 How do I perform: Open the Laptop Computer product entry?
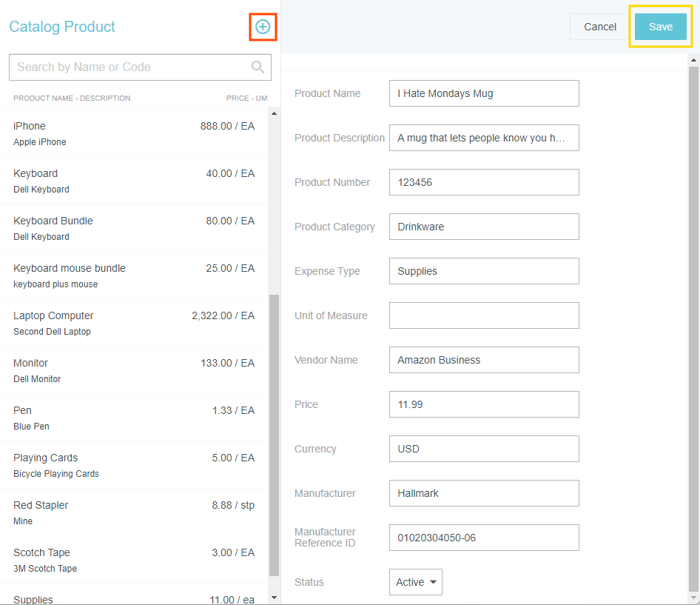(133, 323)
